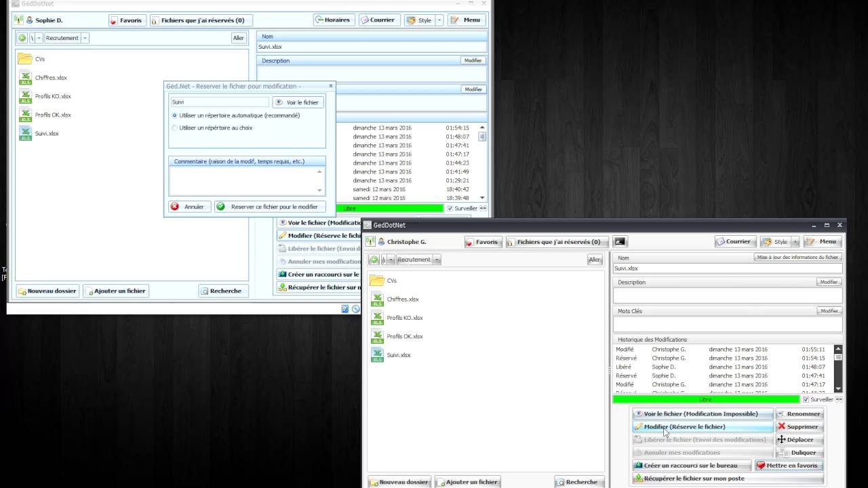Open Horaires in Sophie D. window
This screenshot has width=868, height=488.
click(x=334, y=20)
